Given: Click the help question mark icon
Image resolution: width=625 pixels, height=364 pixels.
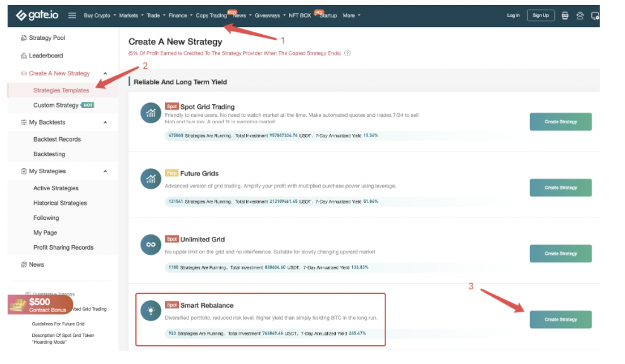Looking at the screenshot, I should [347, 53].
